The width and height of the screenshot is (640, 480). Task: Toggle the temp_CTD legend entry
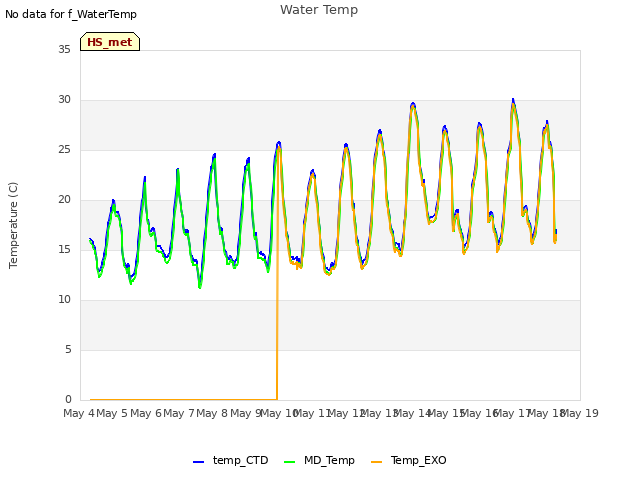pos(231,460)
